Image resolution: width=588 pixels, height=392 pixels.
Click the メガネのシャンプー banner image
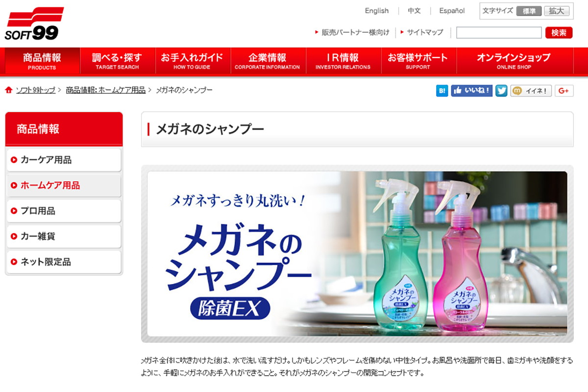[x=357, y=254]
